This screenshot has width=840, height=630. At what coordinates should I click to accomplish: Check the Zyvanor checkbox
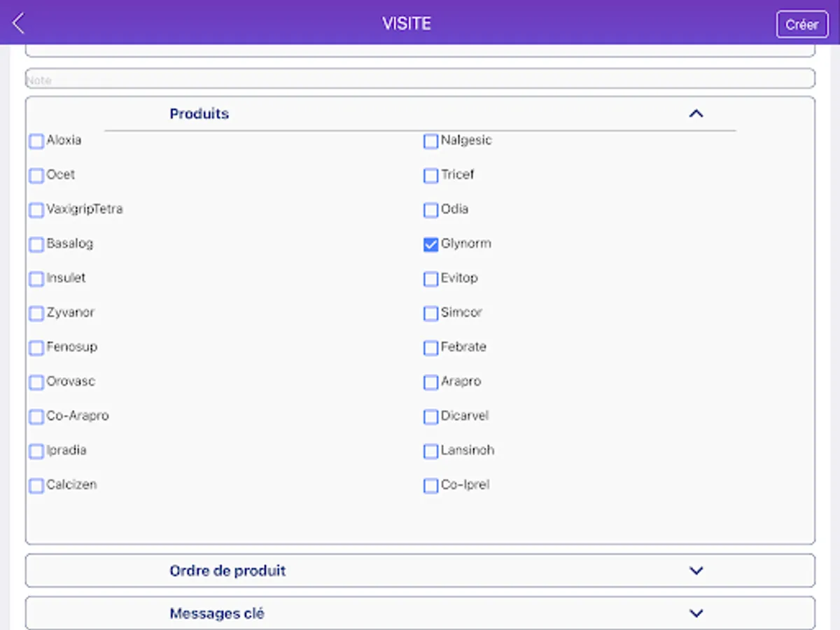click(x=36, y=313)
